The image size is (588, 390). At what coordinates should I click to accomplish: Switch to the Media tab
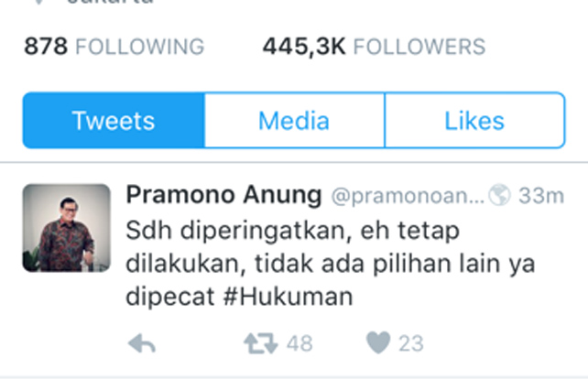coord(294,120)
